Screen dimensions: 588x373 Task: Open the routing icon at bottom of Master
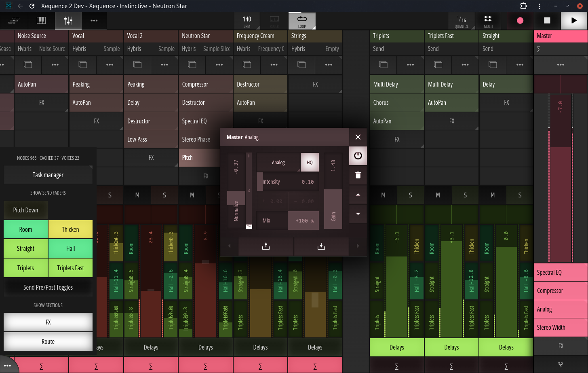point(561,365)
